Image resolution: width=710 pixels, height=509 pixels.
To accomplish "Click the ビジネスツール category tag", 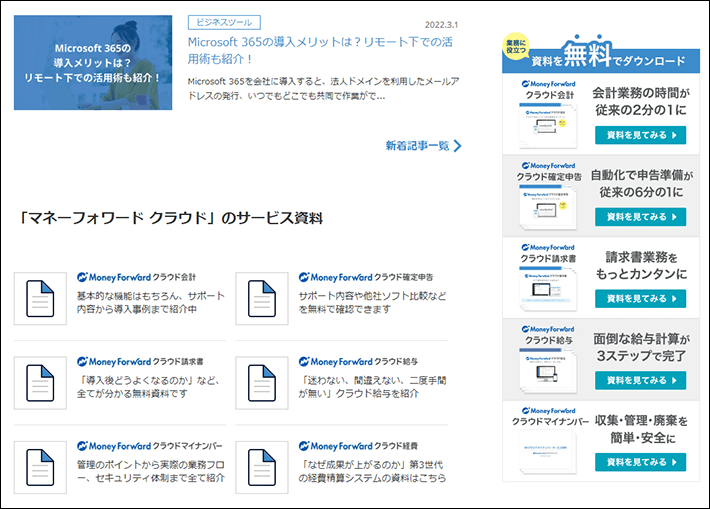I will pos(224,22).
